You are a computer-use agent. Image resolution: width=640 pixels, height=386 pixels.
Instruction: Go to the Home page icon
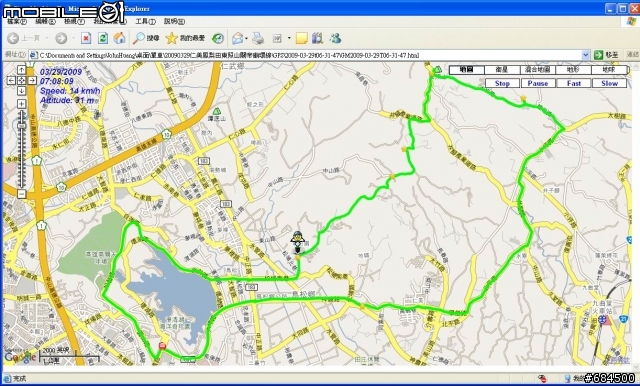click(120, 38)
